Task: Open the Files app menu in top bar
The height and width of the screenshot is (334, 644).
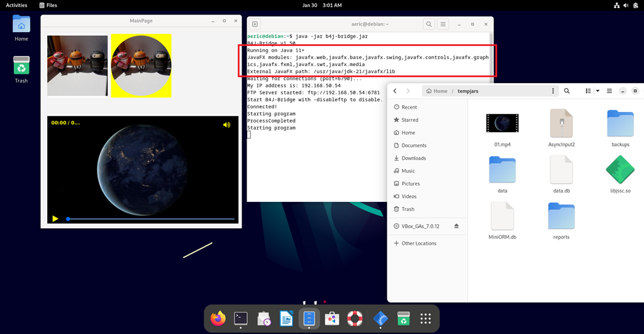Action: pos(48,5)
